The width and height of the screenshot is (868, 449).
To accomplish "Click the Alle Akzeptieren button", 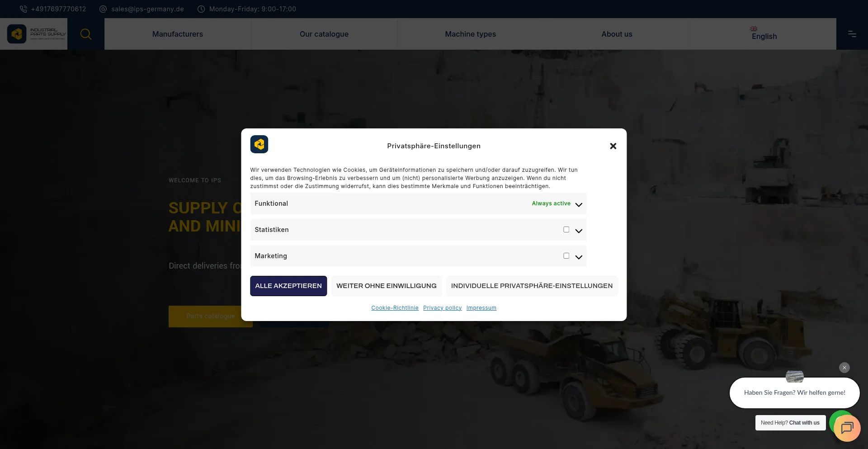I will pos(288,286).
